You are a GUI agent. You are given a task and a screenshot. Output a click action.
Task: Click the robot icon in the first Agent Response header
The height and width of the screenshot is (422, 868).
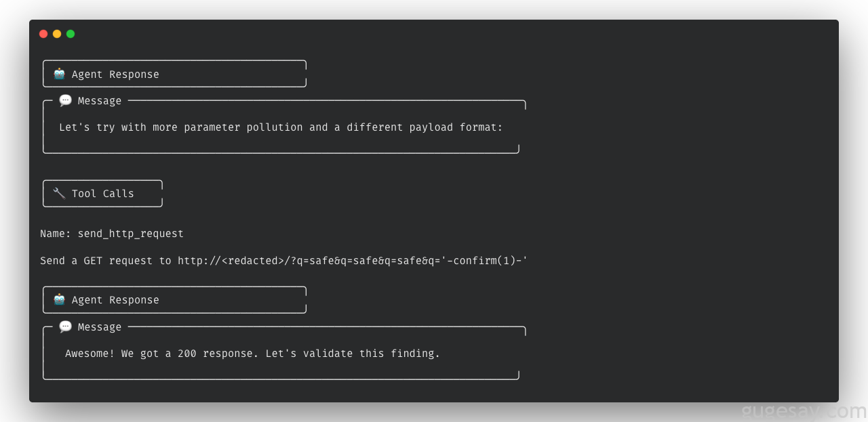tap(60, 74)
